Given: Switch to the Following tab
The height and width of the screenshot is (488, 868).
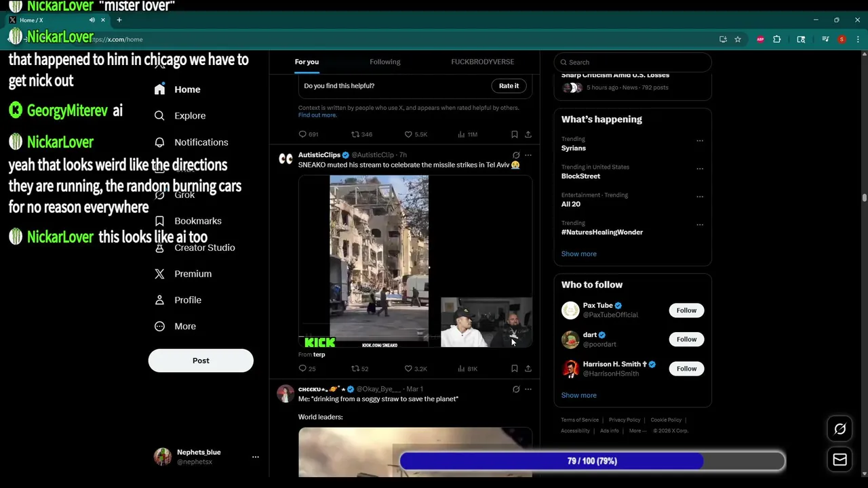Looking at the screenshot, I should (x=385, y=62).
